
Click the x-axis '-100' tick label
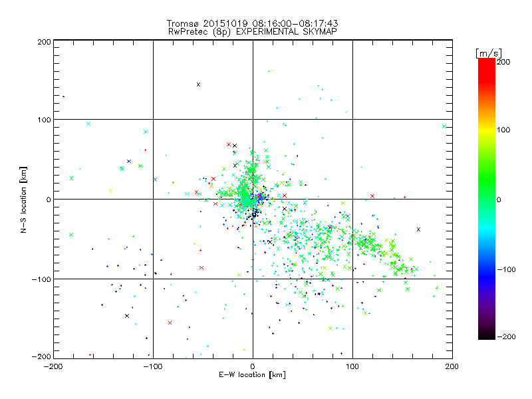click(153, 366)
